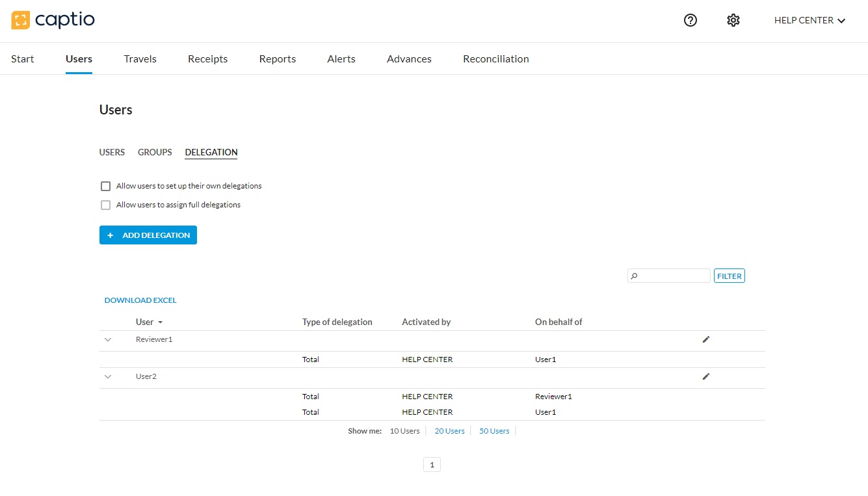This screenshot has width=868, height=496.
Task: Click the DOWNLOAD EXCEL link
Action: pos(140,300)
